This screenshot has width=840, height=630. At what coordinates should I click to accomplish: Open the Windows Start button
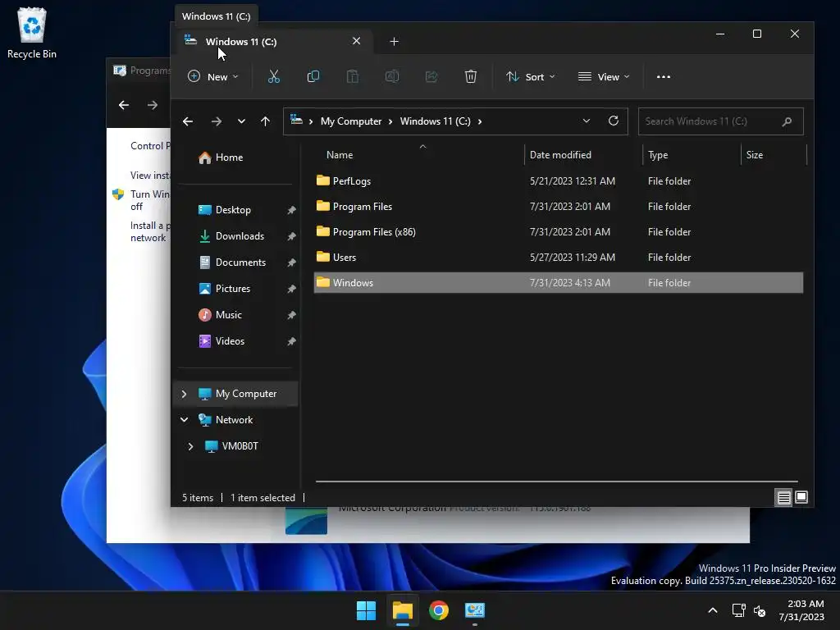click(x=367, y=610)
